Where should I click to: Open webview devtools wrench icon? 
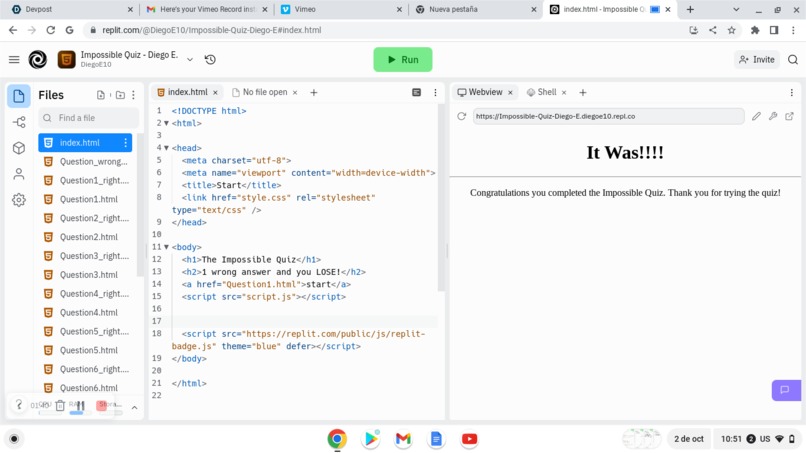(x=773, y=116)
